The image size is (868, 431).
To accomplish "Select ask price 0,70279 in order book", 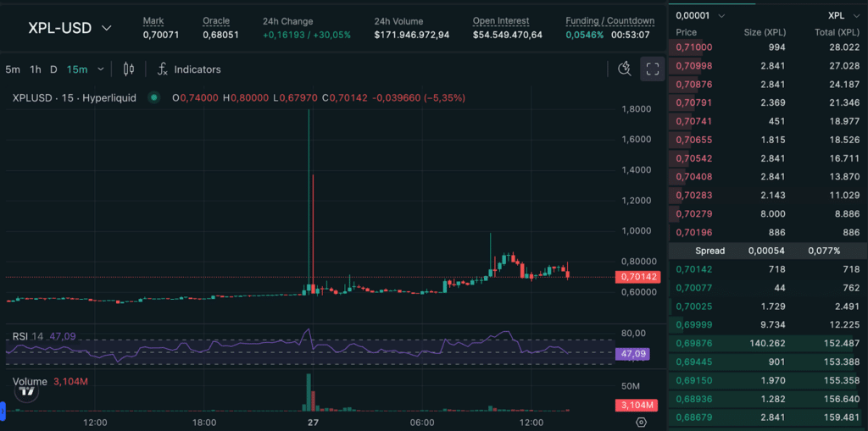I will tap(694, 213).
